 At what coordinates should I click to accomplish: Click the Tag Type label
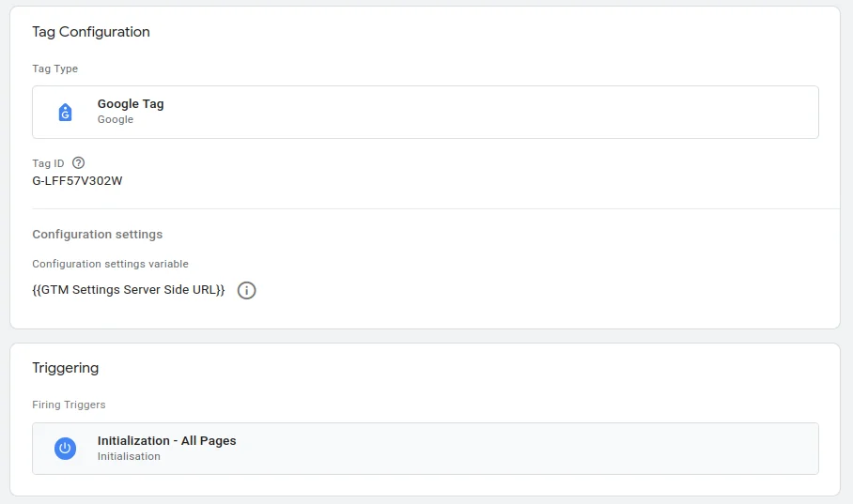coord(55,69)
